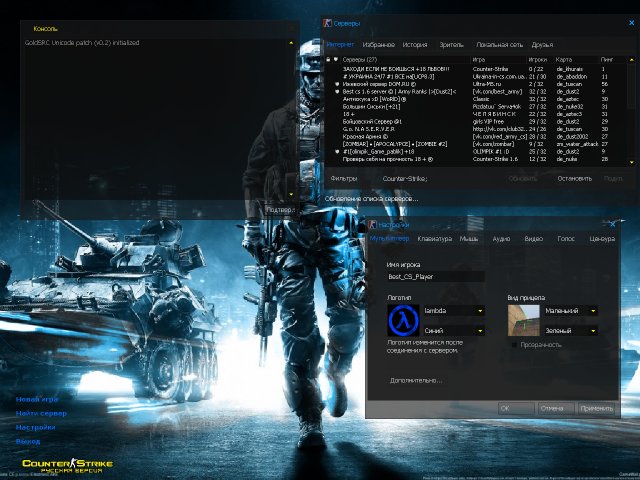Select the Аудио settings tab
This screenshot has width=640, height=480.
click(x=501, y=238)
